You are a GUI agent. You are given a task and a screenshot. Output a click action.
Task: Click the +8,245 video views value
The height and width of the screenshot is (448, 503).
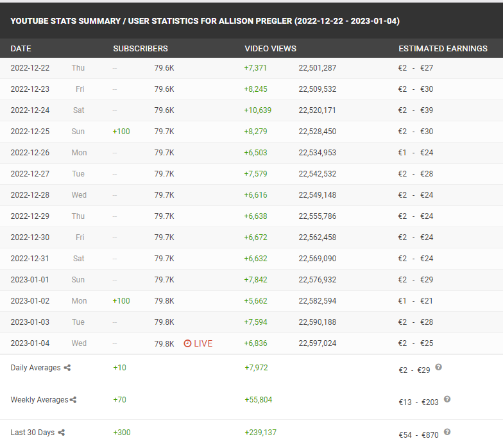tap(255, 89)
